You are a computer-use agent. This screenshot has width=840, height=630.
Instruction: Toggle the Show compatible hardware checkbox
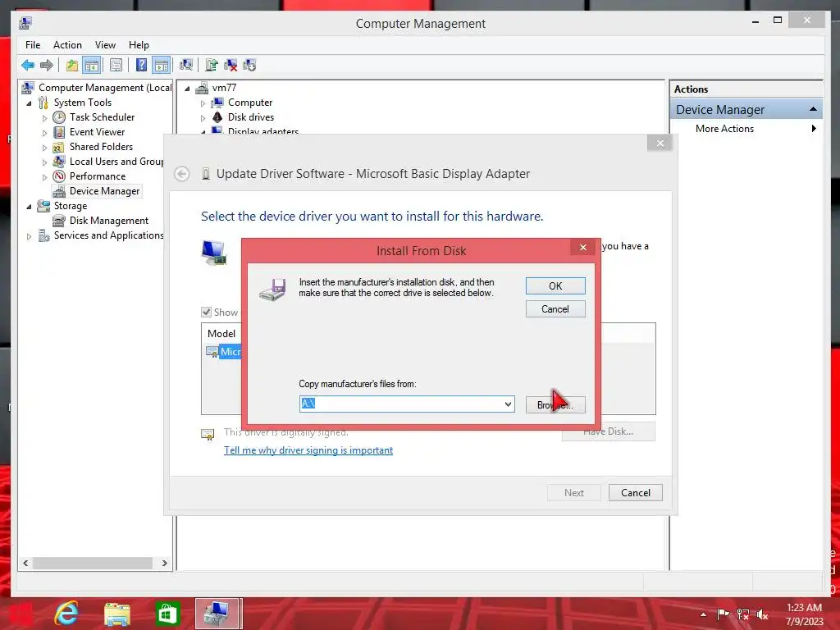coord(206,313)
